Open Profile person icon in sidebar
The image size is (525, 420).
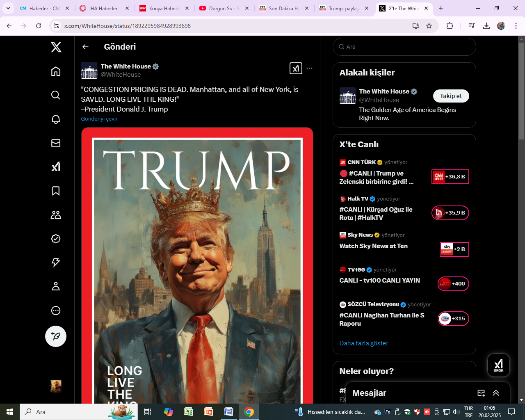coord(56,286)
